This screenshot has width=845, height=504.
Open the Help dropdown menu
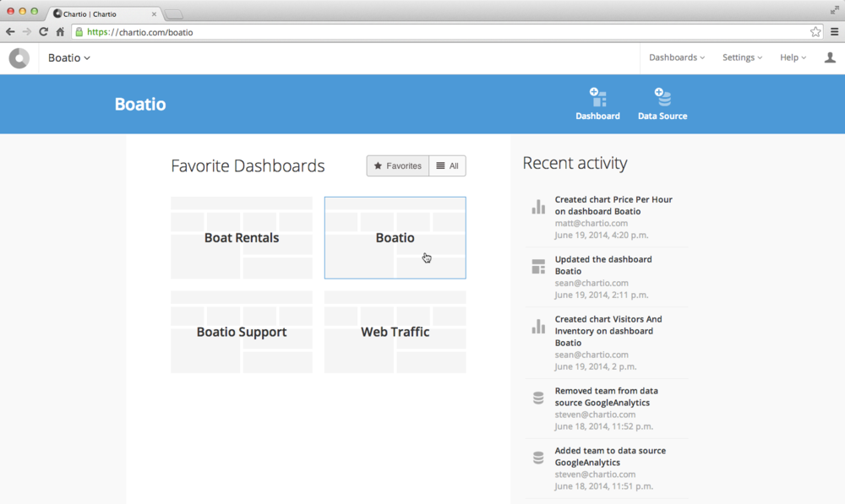click(793, 57)
